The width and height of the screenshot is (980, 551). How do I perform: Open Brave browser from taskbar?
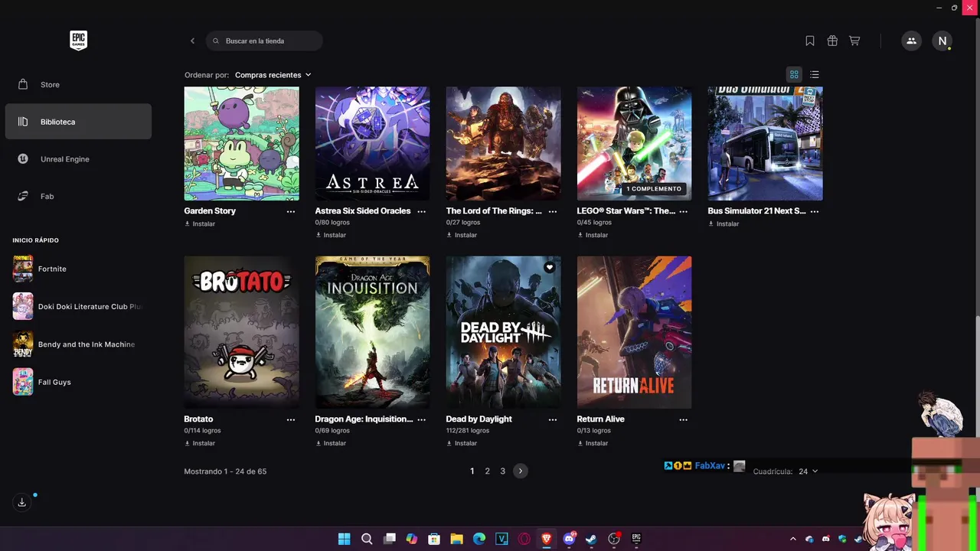[x=547, y=539]
